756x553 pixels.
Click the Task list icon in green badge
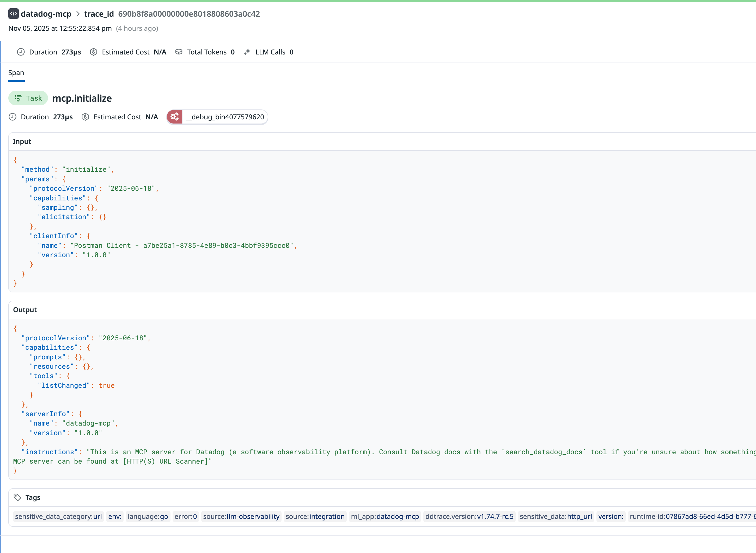point(18,98)
